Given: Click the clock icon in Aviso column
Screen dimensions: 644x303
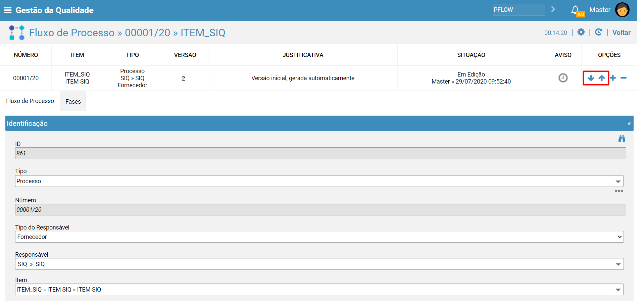Looking at the screenshot, I should coord(563,78).
